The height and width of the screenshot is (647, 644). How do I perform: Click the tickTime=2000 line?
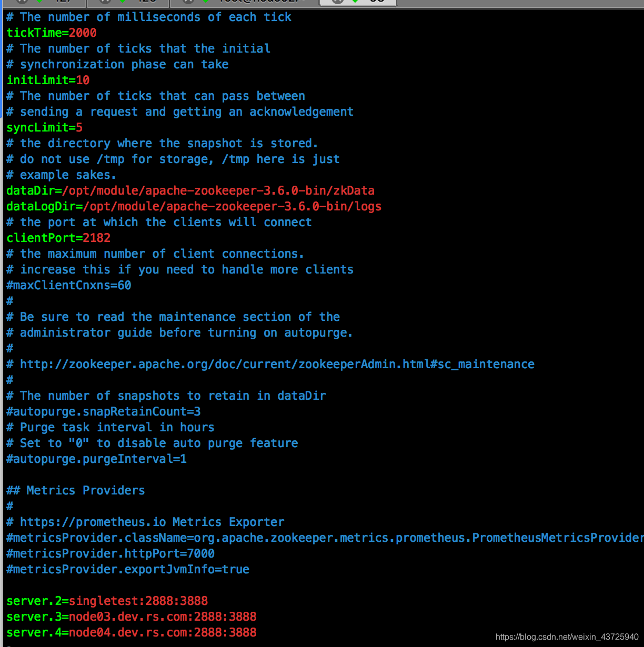[x=52, y=33]
